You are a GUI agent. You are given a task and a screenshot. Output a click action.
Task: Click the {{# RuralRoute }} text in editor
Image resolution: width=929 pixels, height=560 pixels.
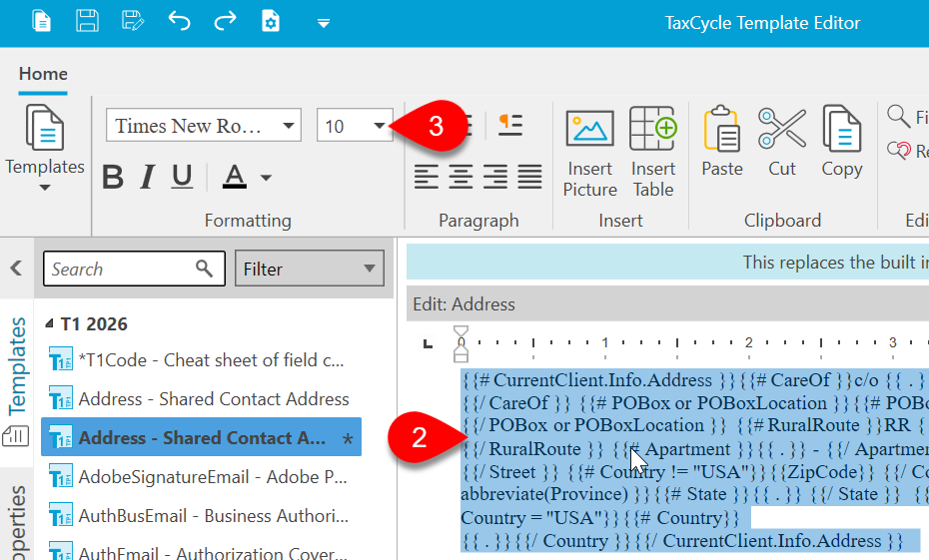click(x=809, y=425)
